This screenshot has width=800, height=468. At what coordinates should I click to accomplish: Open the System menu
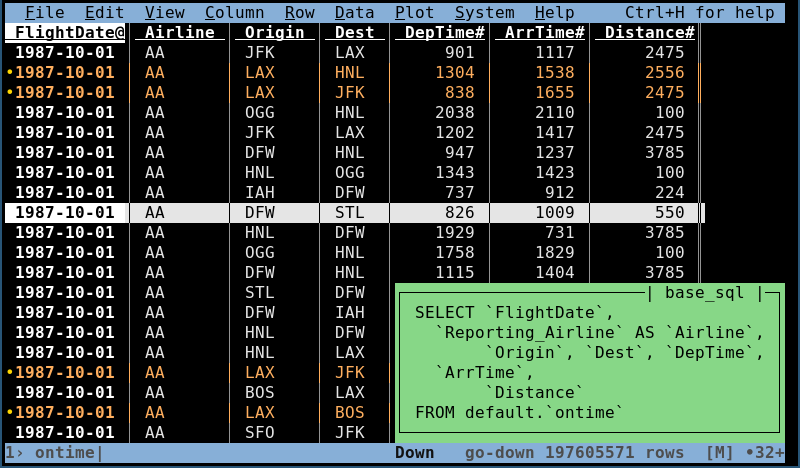[x=484, y=12]
